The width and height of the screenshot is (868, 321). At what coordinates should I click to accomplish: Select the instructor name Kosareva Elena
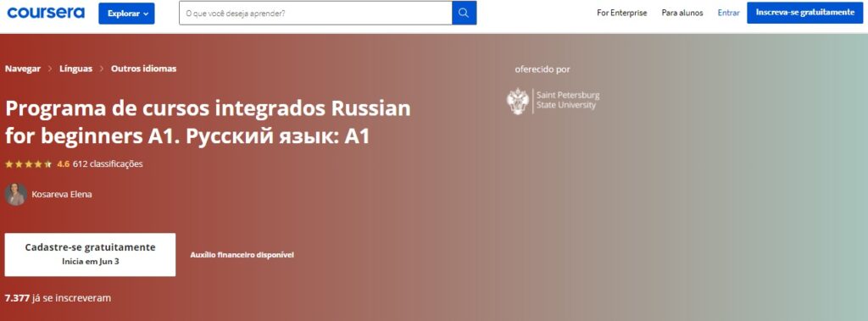point(62,195)
